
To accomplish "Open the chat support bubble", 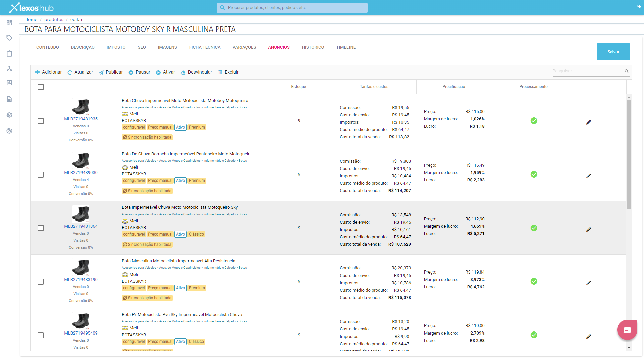I will [x=627, y=330].
